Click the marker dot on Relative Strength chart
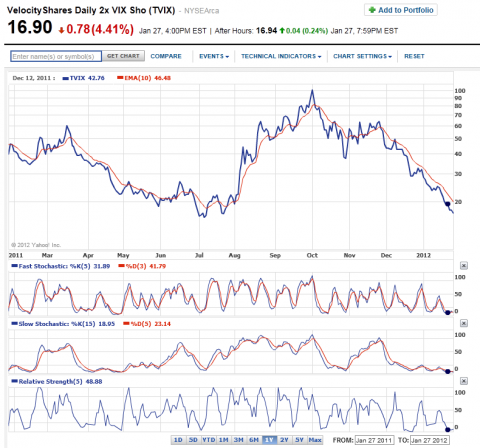The width and height of the screenshot is (480, 448). (448, 429)
